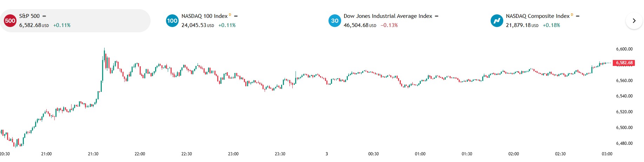
Task: Click the red S&P 500 logo icon
Action: (10, 21)
